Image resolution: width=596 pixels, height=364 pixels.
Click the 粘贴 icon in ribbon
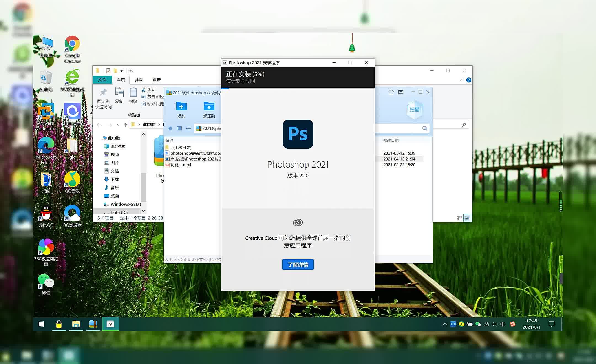point(133,92)
